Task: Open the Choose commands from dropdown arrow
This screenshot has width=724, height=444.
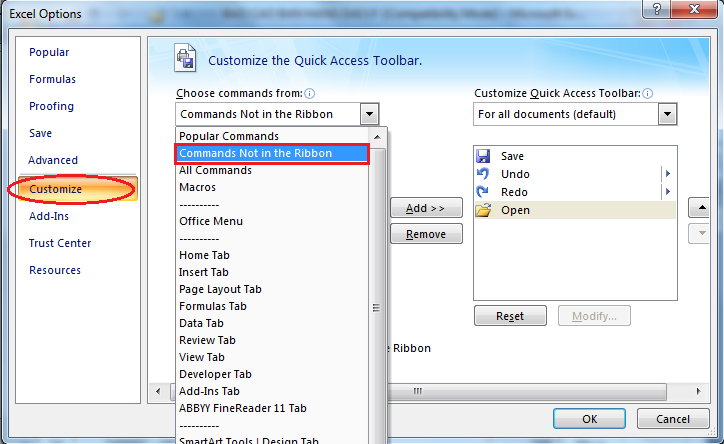Action: click(369, 114)
